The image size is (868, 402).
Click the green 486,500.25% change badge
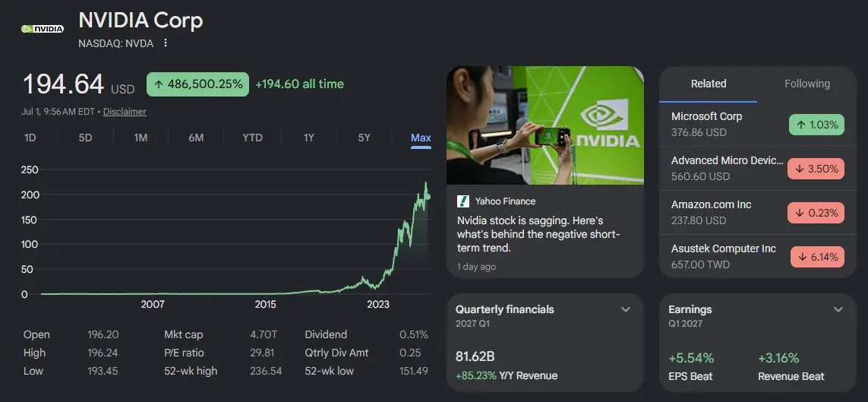[x=197, y=84]
